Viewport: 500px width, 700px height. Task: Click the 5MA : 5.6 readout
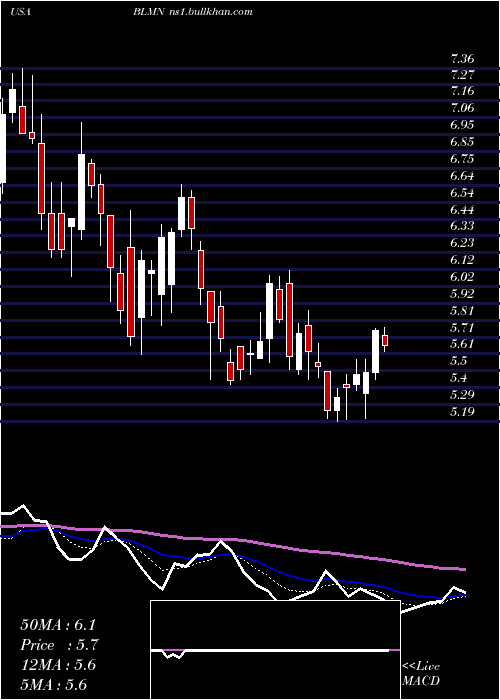tap(54, 685)
